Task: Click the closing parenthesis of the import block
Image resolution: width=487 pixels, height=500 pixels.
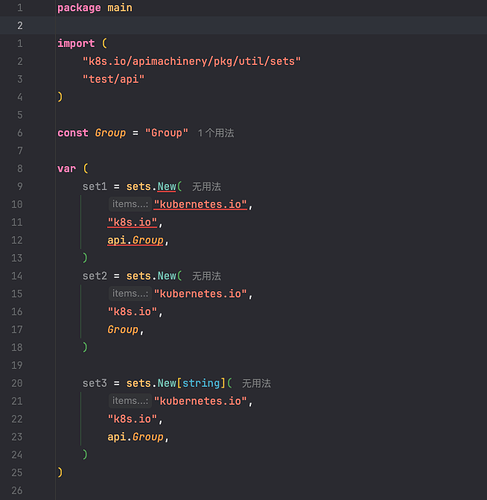Action: [60, 97]
